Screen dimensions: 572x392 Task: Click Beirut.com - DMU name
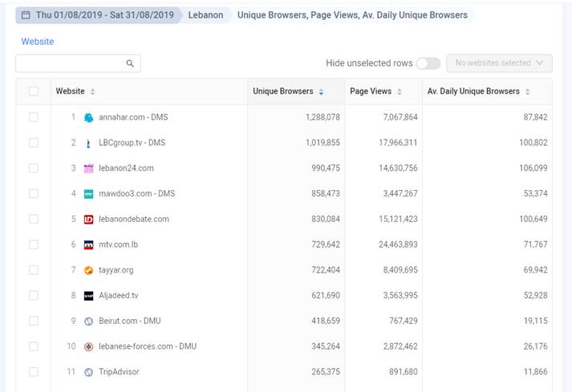pos(129,321)
